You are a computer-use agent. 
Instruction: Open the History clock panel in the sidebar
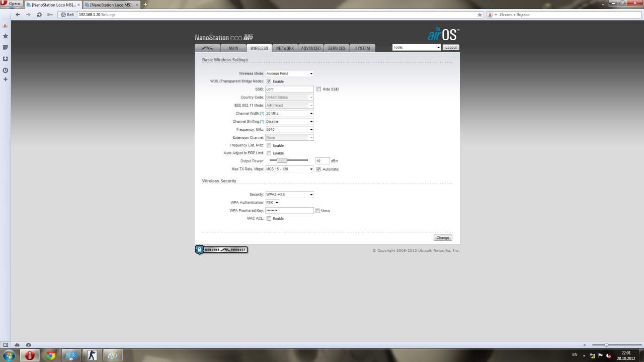coord(6,70)
